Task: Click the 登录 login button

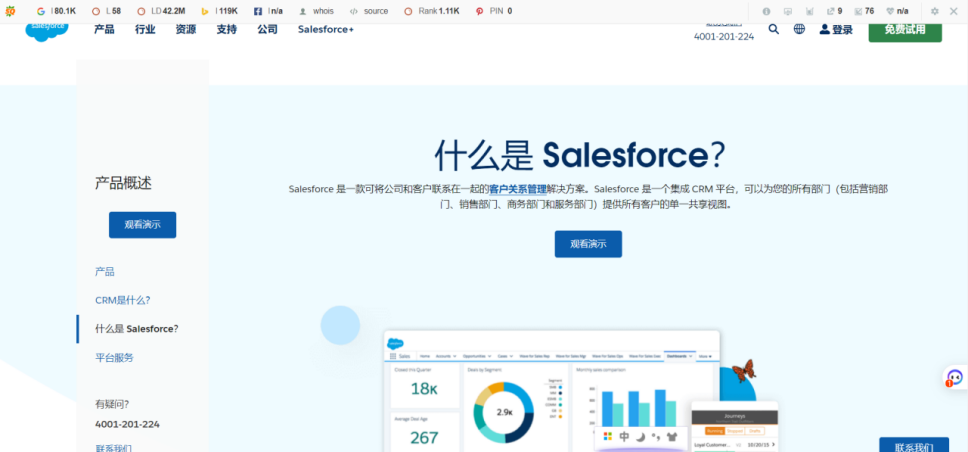Action: (836, 29)
